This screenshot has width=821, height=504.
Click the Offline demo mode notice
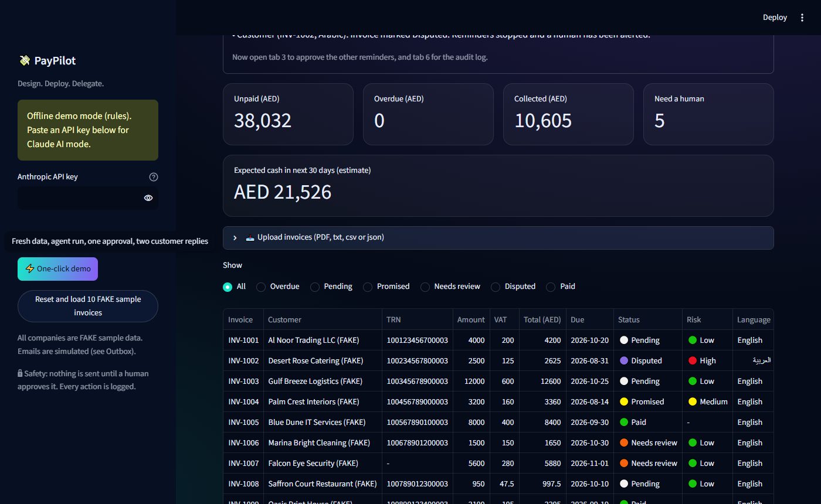pos(88,130)
